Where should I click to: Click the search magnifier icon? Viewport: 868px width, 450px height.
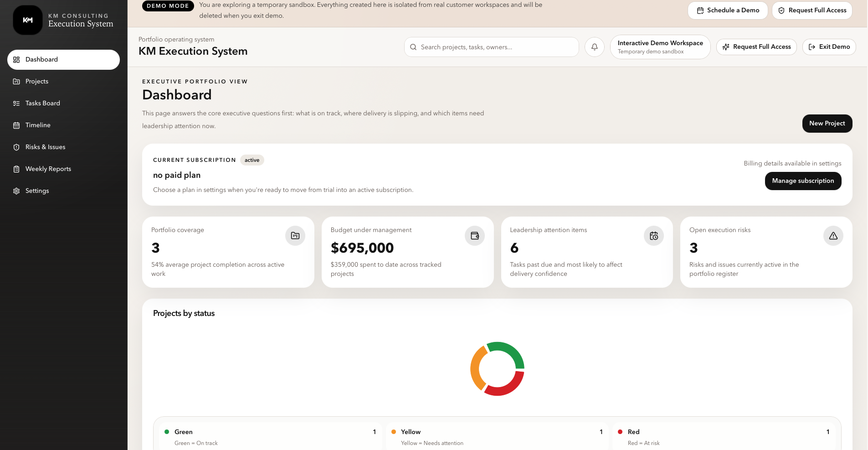413,47
